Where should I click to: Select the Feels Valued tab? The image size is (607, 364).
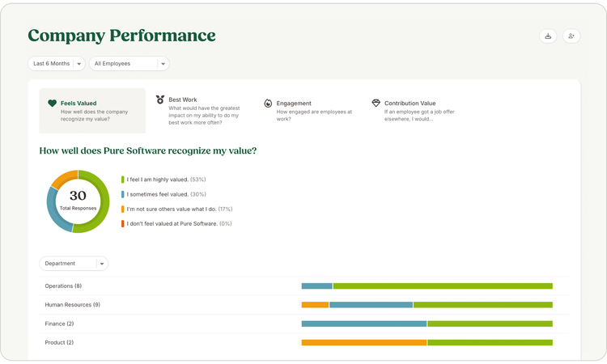(x=92, y=111)
